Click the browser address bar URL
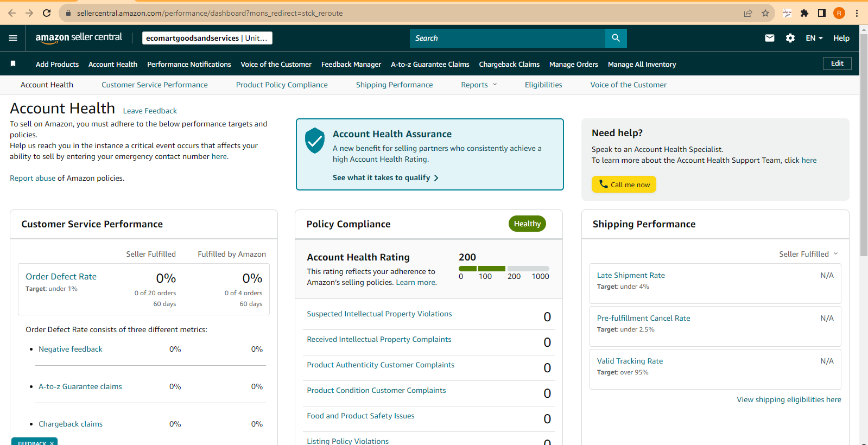The image size is (868, 445). (210, 13)
